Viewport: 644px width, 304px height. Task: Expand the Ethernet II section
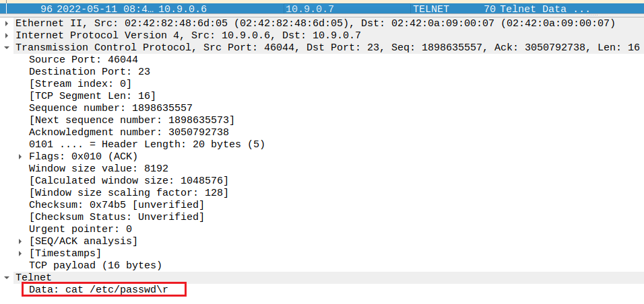coord(7,24)
